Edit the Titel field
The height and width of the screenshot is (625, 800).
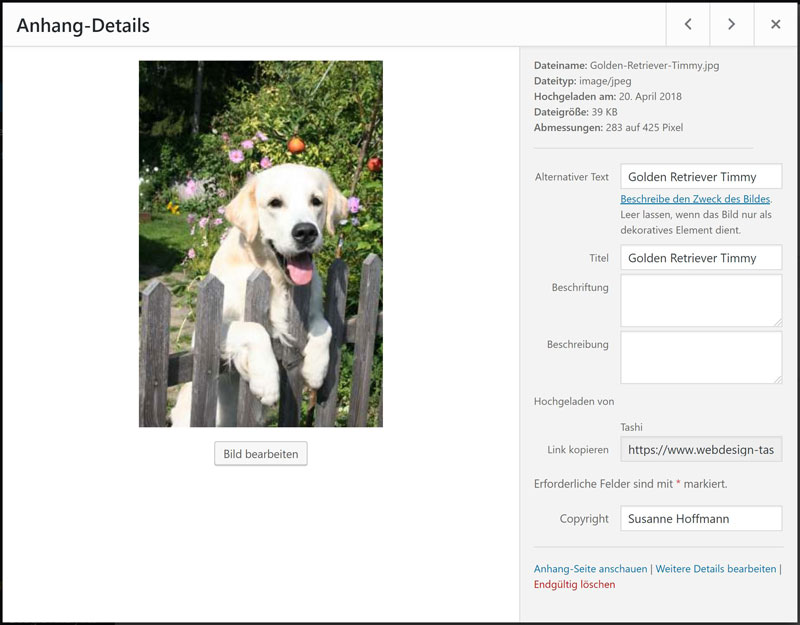click(701, 258)
